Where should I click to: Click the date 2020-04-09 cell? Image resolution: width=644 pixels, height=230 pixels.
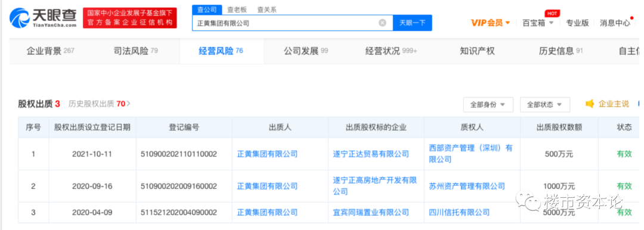pos(92,212)
